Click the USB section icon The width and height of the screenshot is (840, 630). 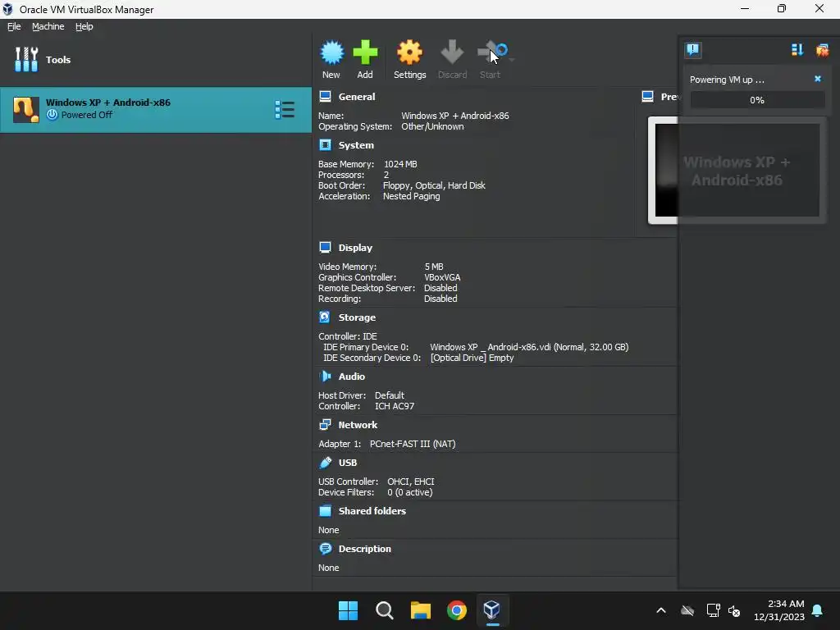point(325,463)
